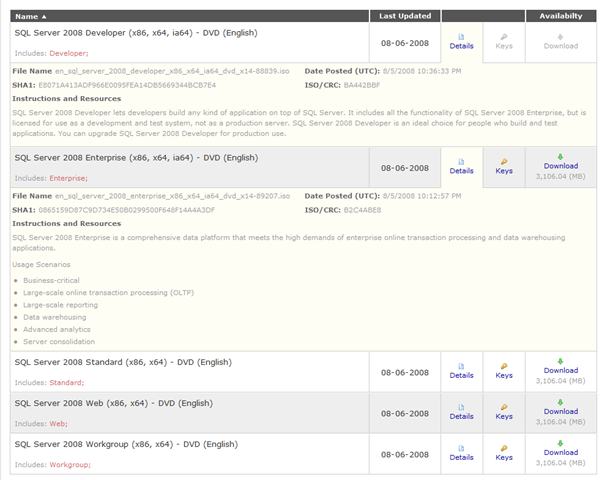Open Keys link for Web edition

(x=504, y=416)
